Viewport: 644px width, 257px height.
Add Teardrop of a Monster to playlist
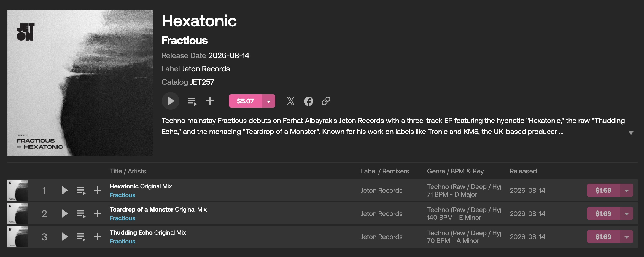tap(97, 213)
